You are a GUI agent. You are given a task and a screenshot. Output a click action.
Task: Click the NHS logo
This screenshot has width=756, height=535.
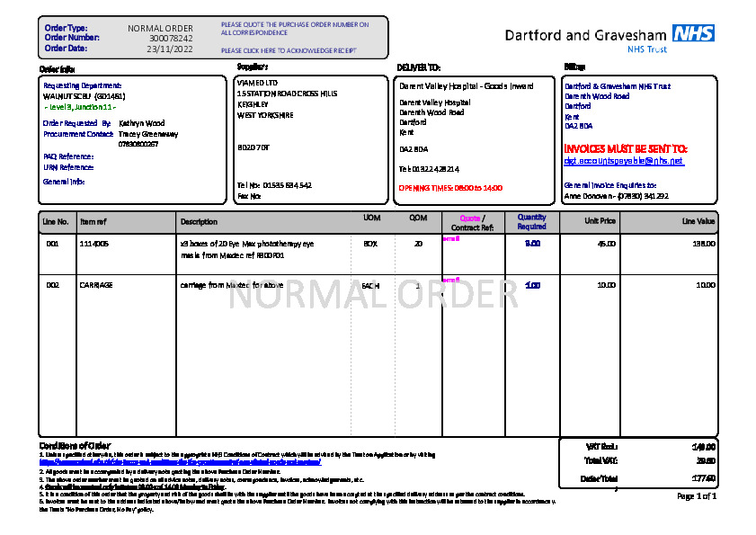[x=693, y=34]
